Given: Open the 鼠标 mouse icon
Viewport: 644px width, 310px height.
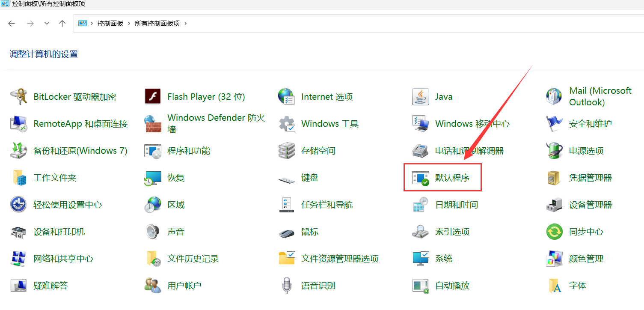Looking at the screenshot, I should tap(286, 232).
